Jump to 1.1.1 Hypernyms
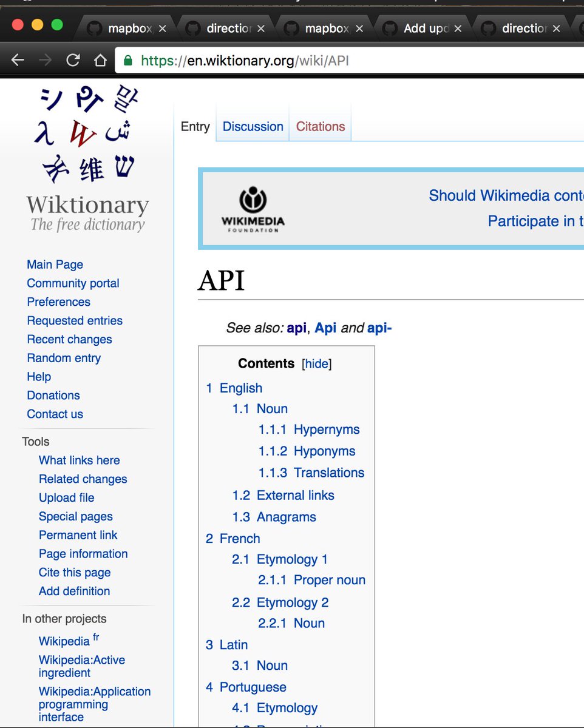The image size is (584, 728). (x=309, y=430)
